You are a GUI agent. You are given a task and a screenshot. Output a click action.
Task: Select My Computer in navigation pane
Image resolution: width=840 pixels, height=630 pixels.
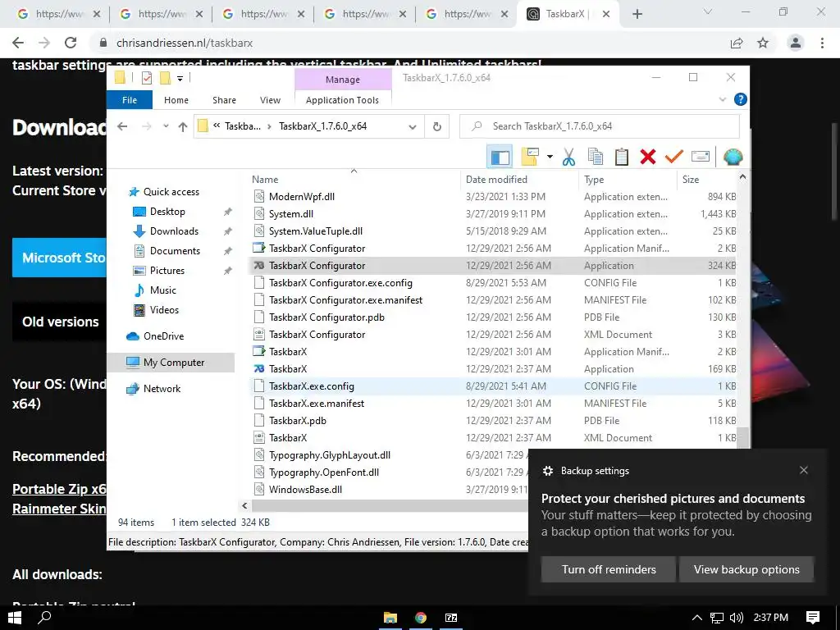(x=173, y=362)
